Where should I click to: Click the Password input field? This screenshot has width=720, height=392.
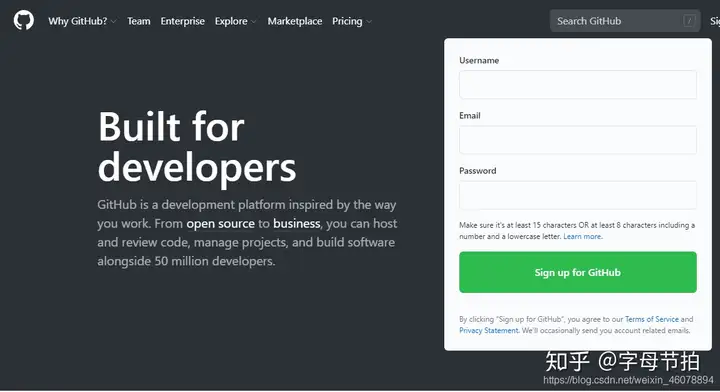coord(578,195)
